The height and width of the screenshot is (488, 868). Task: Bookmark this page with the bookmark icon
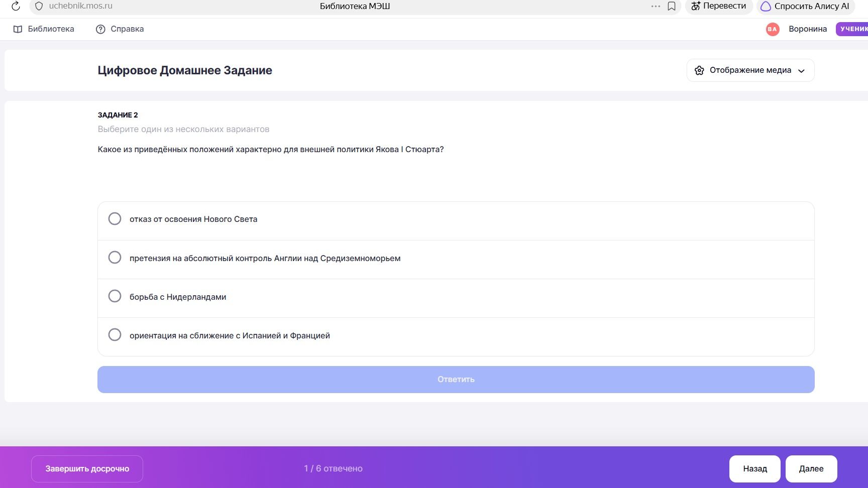point(672,6)
